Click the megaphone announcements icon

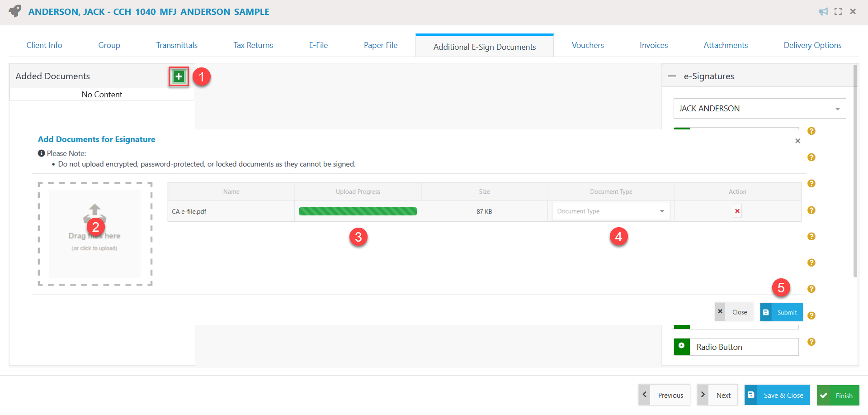point(823,12)
